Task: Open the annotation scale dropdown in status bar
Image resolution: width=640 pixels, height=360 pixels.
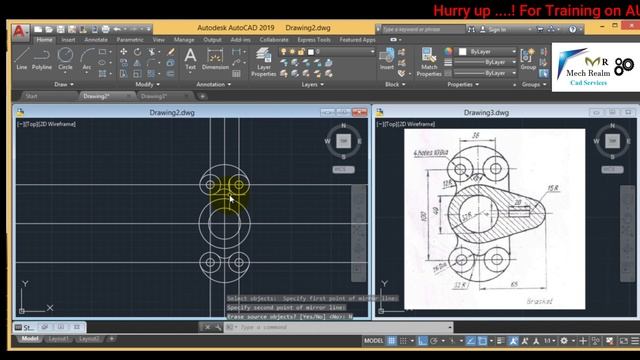Action: pyautogui.click(x=549, y=341)
